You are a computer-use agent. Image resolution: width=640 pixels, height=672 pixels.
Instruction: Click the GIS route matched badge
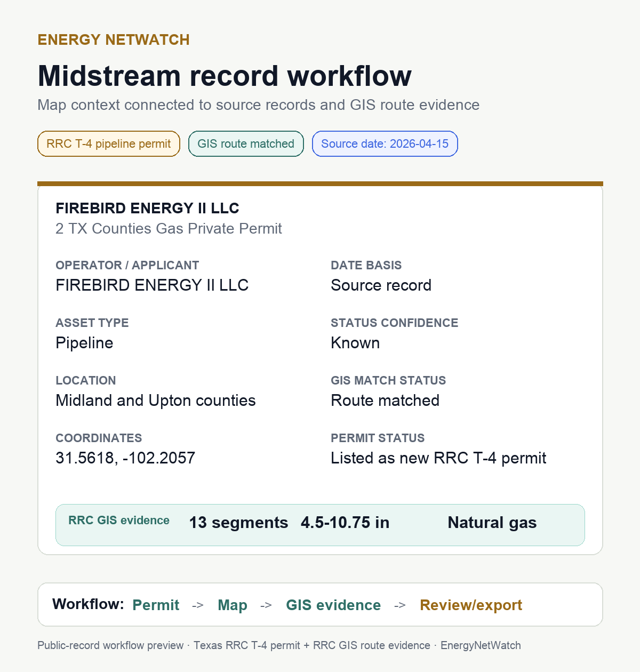(246, 144)
